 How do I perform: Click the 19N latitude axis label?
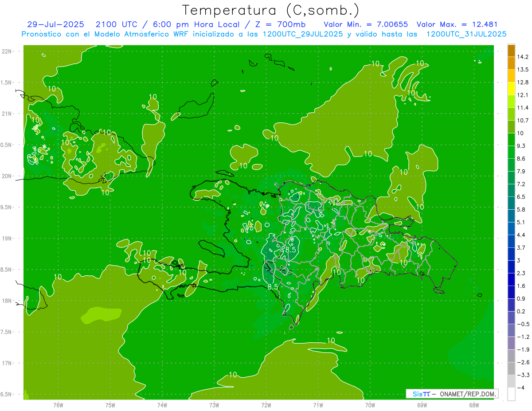click(7, 239)
